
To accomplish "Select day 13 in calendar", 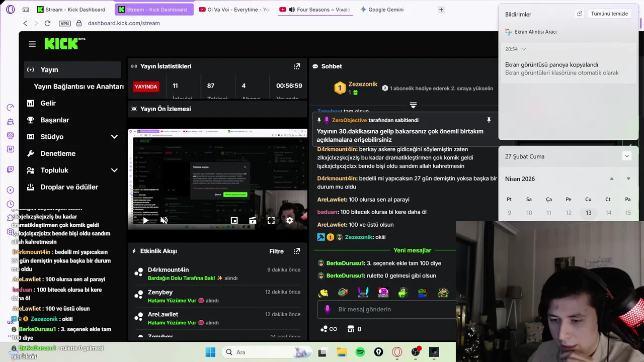I will click(x=588, y=213).
